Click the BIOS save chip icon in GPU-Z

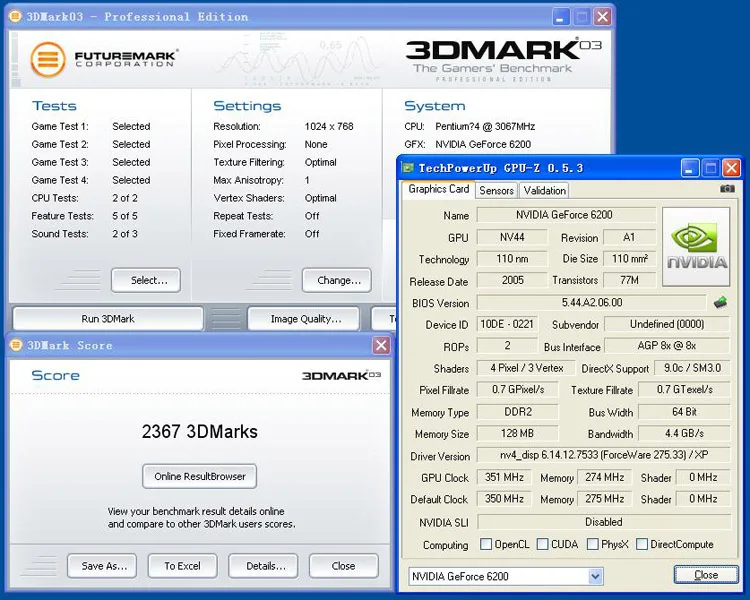720,302
